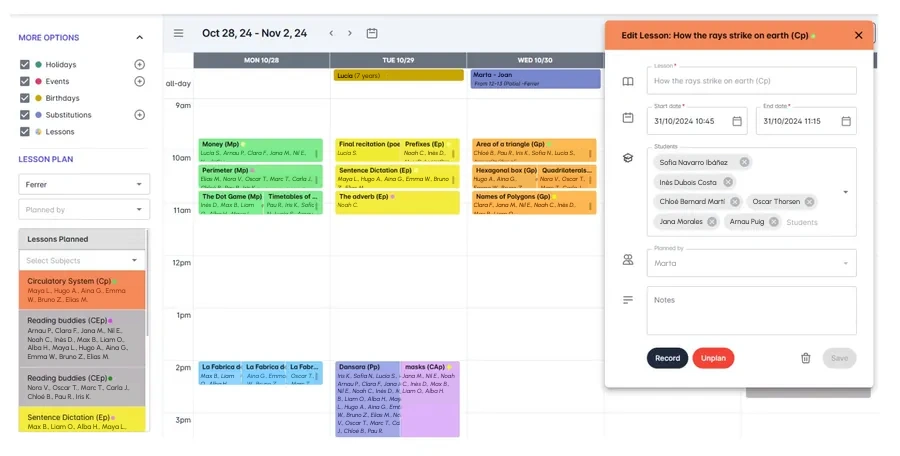This screenshot has width=900, height=456.
Task: Open End date calendar picker icon
Action: 846,121
